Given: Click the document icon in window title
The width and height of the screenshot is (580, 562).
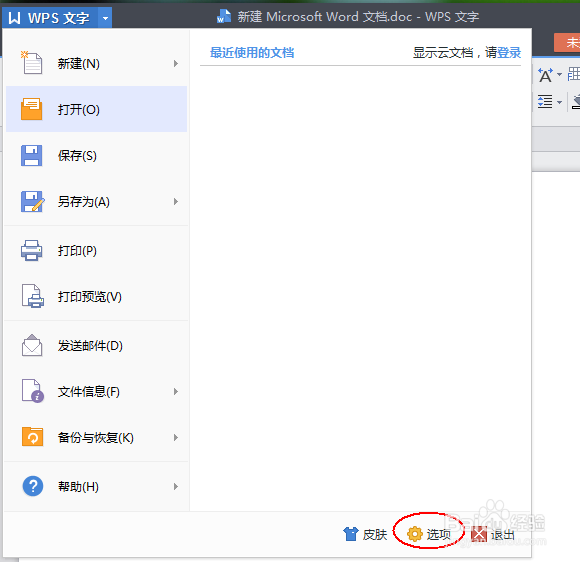Looking at the screenshot, I should pyautogui.click(x=224, y=17).
